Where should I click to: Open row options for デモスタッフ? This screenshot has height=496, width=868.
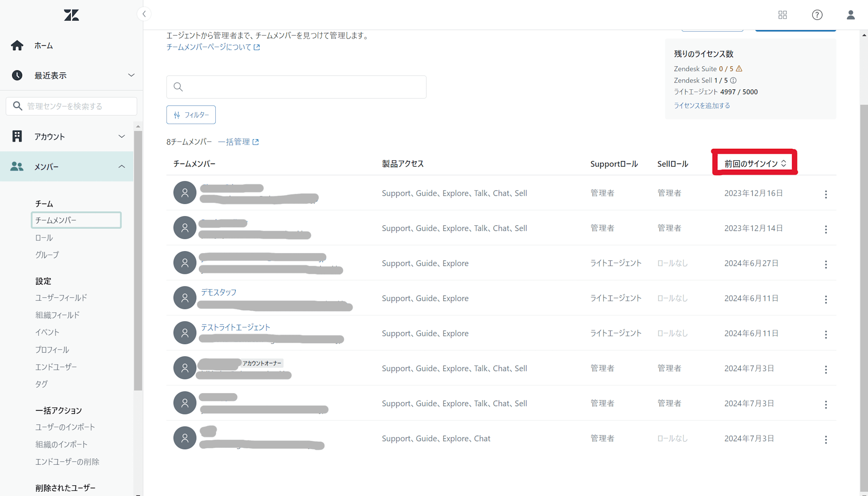tap(826, 300)
